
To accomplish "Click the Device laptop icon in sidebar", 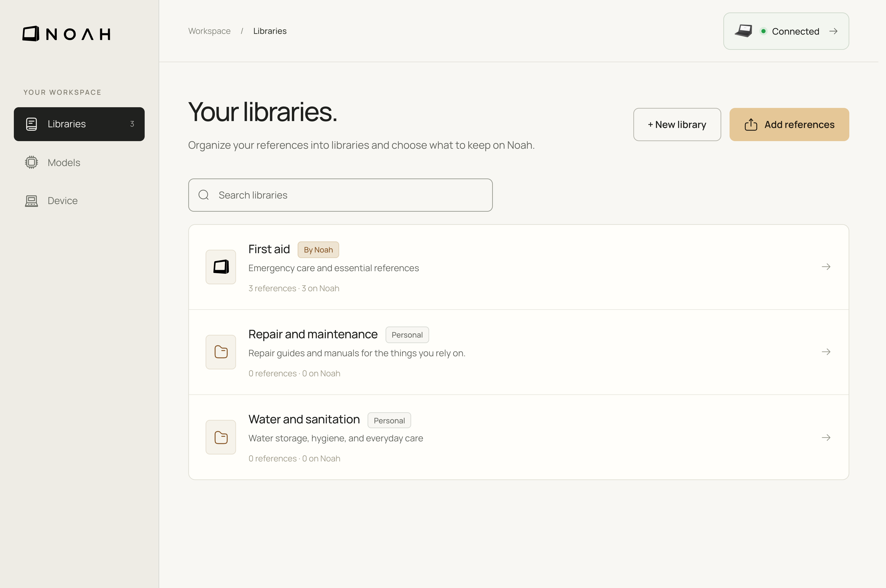I will [32, 201].
